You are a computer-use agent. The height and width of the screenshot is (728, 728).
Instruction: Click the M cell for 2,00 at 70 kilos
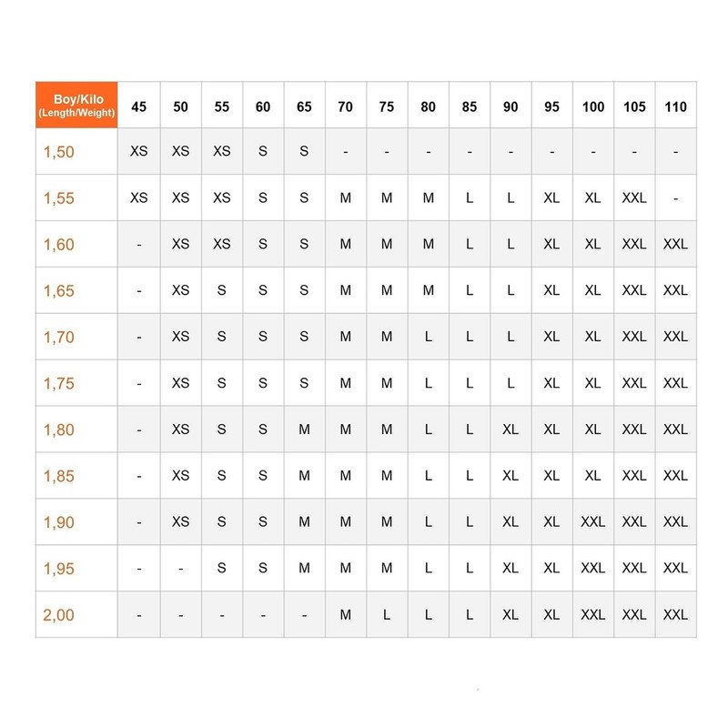[x=346, y=614]
